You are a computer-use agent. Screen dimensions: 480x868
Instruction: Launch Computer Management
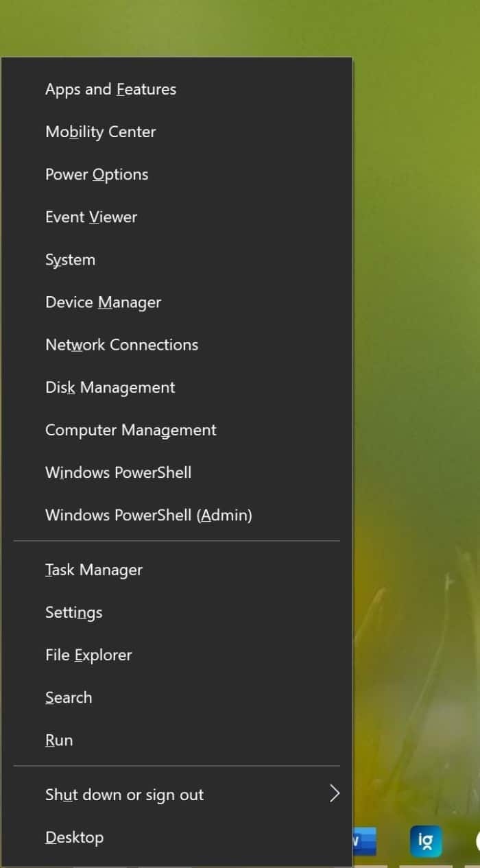point(130,430)
